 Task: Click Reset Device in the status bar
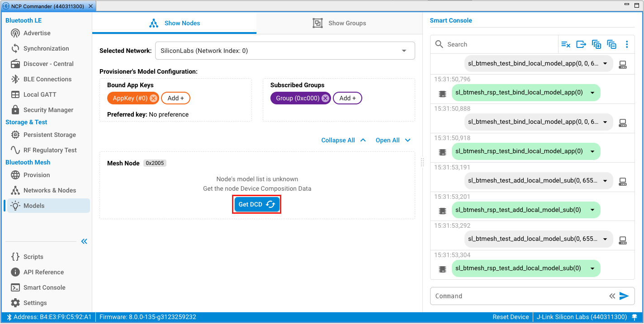[511, 317]
